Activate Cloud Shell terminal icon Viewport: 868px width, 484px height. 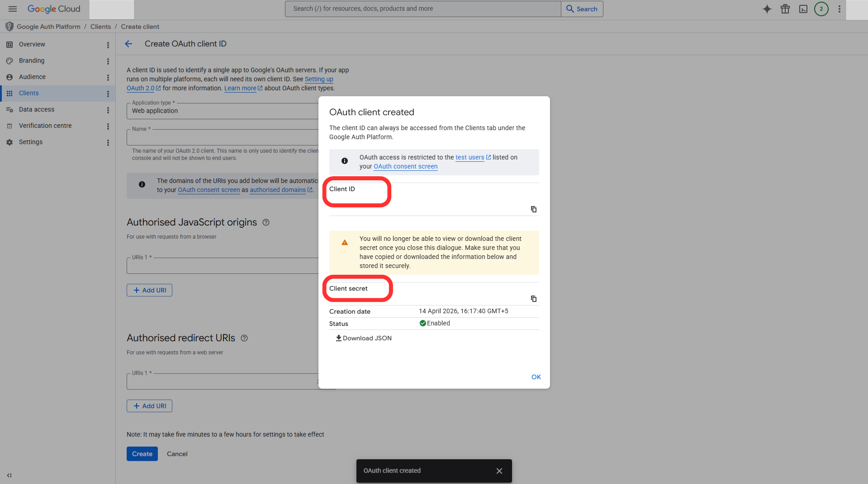coord(803,9)
